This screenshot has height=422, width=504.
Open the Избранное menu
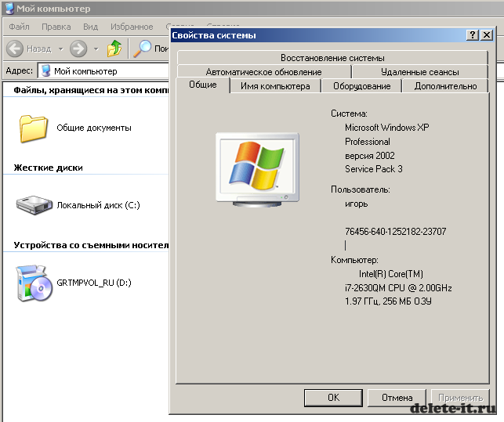(x=132, y=27)
